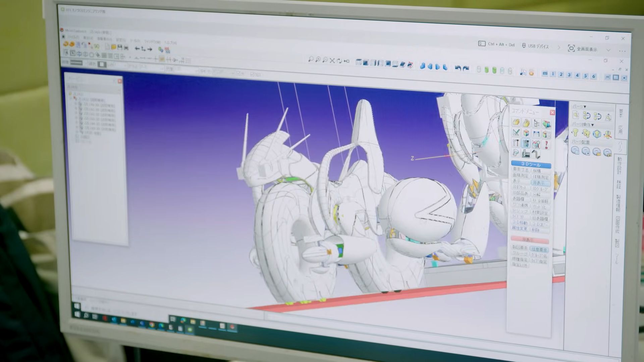Expand the パーツ dropdown header
The width and height of the screenshot is (644, 362).
[579, 107]
